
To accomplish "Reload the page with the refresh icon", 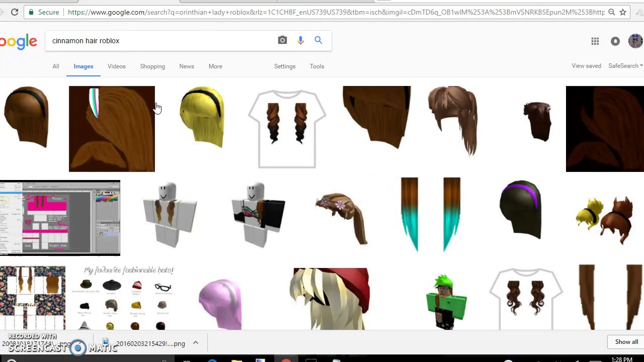I will [15, 12].
